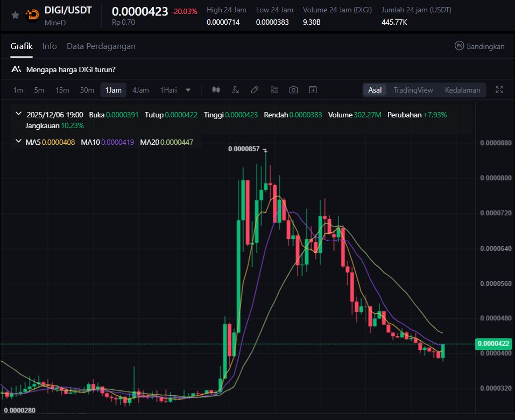The width and height of the screenshot is (515, 420).
Task: Open chart settings list icon
Action: 274,90
